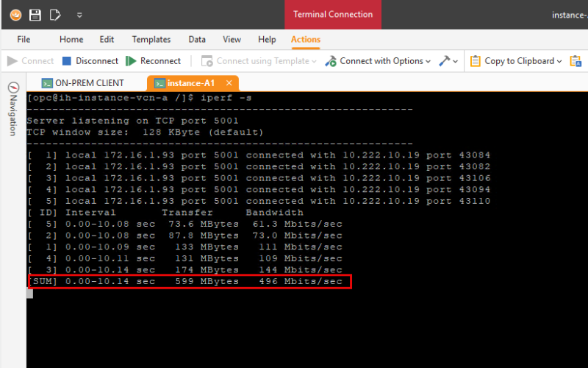The width and height of the screenshot is (588, 368).
Task: Open the File menu
Action: [24, 40]
